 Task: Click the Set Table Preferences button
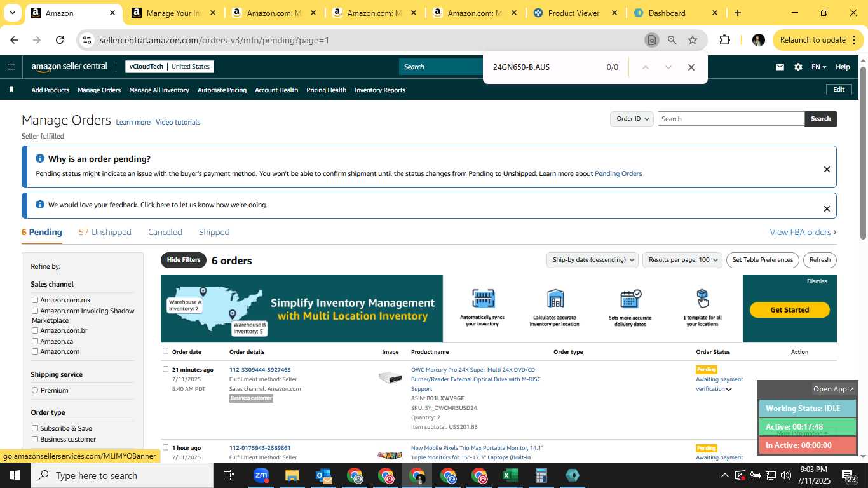pyautogui.click(x=763, y=260)
